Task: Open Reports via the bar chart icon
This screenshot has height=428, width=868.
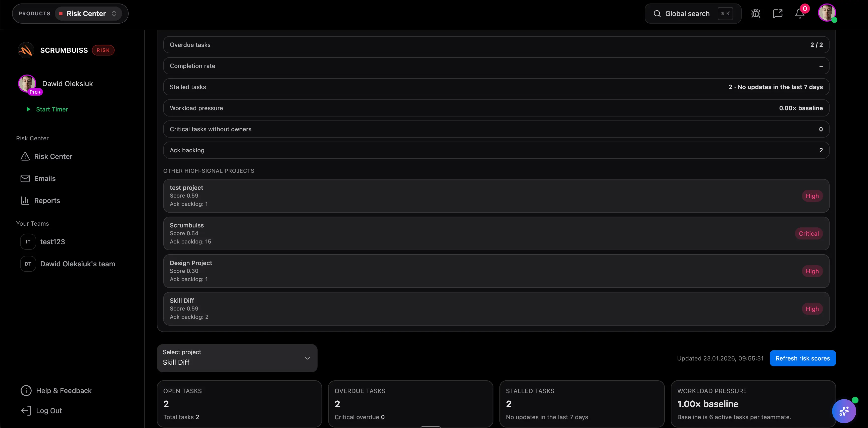Action: tap(25, 200)
